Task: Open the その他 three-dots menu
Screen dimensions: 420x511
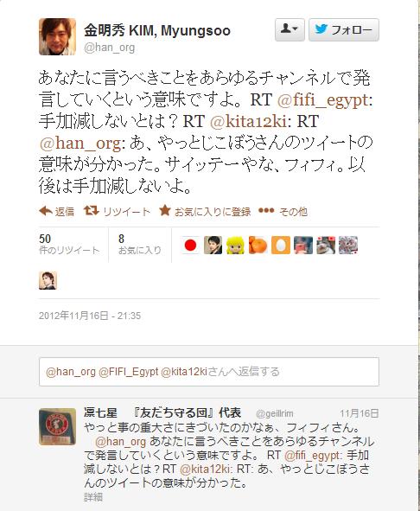Action: click(266, 211)
